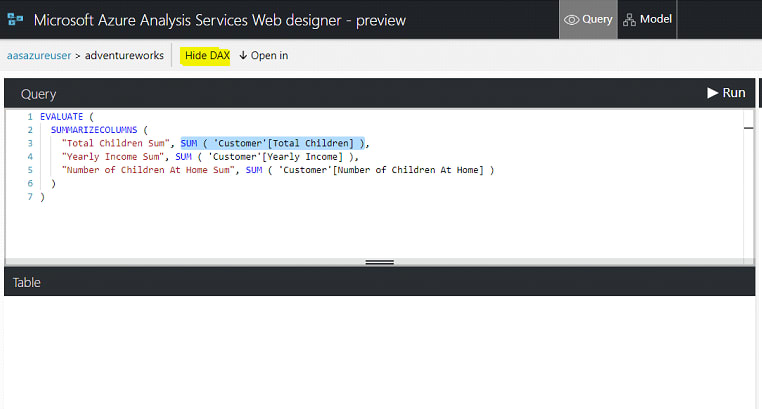Switch to the Query view tab

point(588,19)
